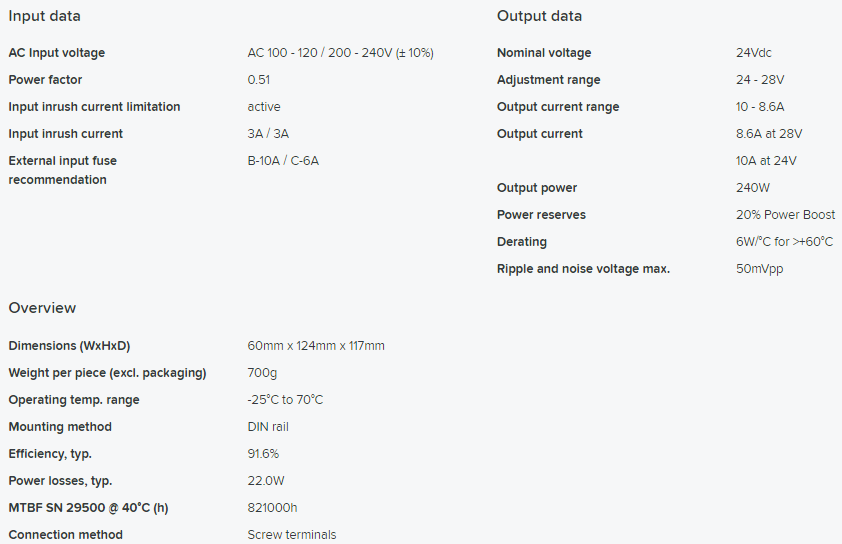Click the Output power value 240W
The width and height of the screenshot is (842, 544).
tap(754, 188)
